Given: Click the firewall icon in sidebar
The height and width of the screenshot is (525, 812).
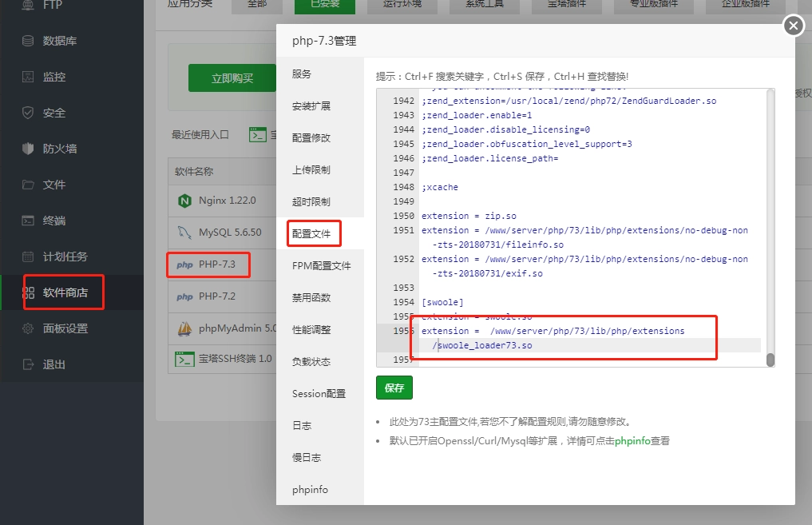Looking at the screenshot, I should tap(28, 149).
